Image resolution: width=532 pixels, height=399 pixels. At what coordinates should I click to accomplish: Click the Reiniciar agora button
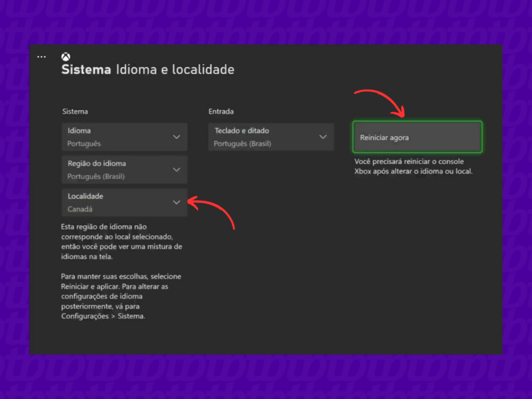(x=417, y=137)
